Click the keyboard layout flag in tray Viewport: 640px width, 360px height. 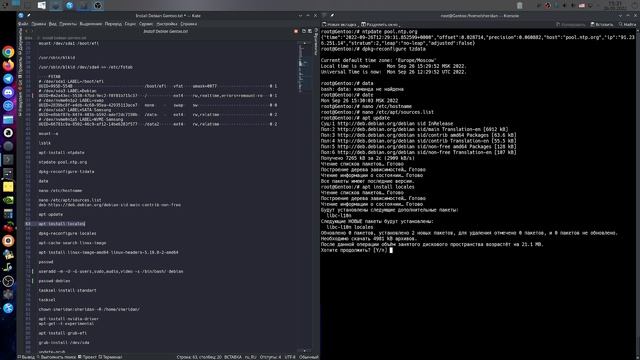click(582, 5)
